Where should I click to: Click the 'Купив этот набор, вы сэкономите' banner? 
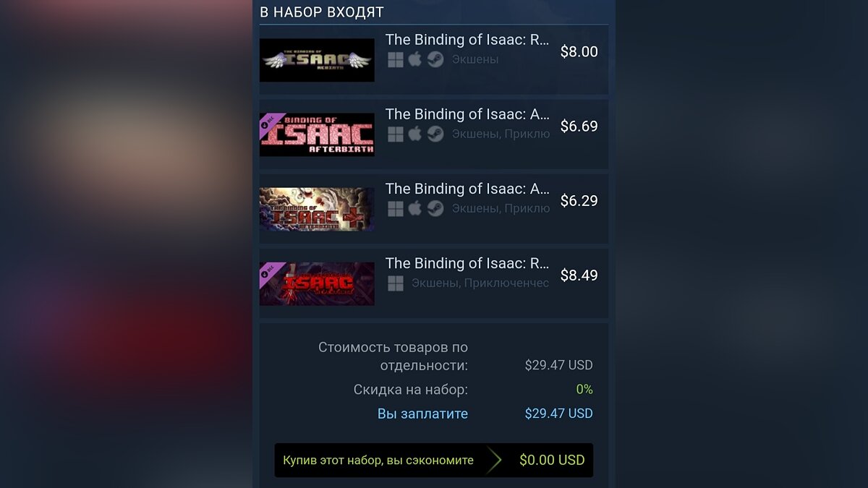434,460
